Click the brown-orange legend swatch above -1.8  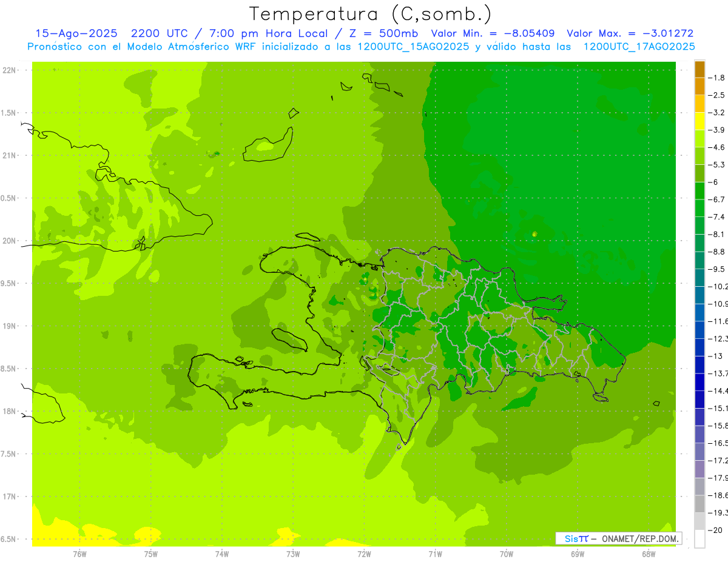coord(699,69)
